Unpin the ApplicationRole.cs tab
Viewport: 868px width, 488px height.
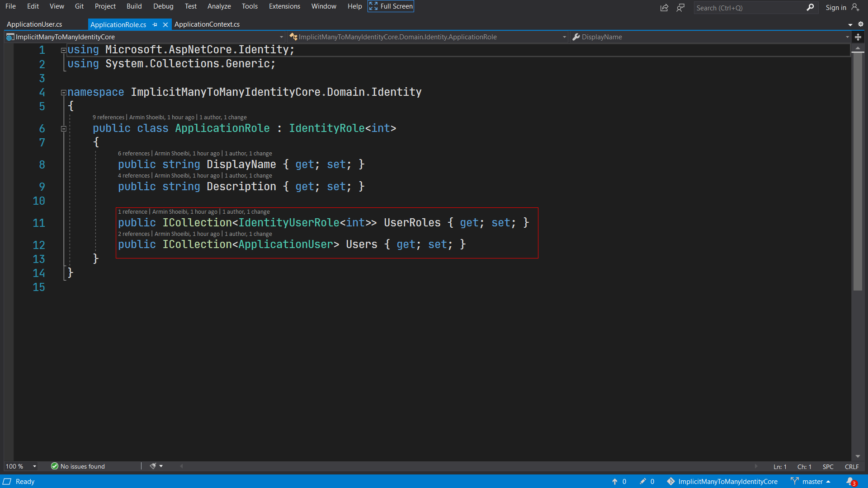(155, 25)
